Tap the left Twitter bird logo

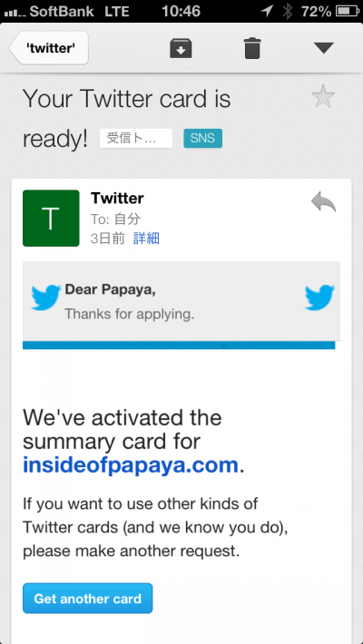coord(46,298)
